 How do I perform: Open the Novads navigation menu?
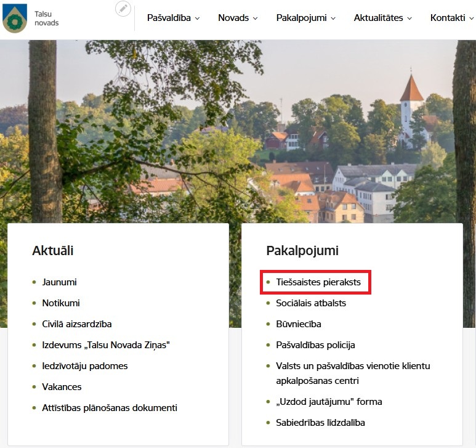pos(238,18)
